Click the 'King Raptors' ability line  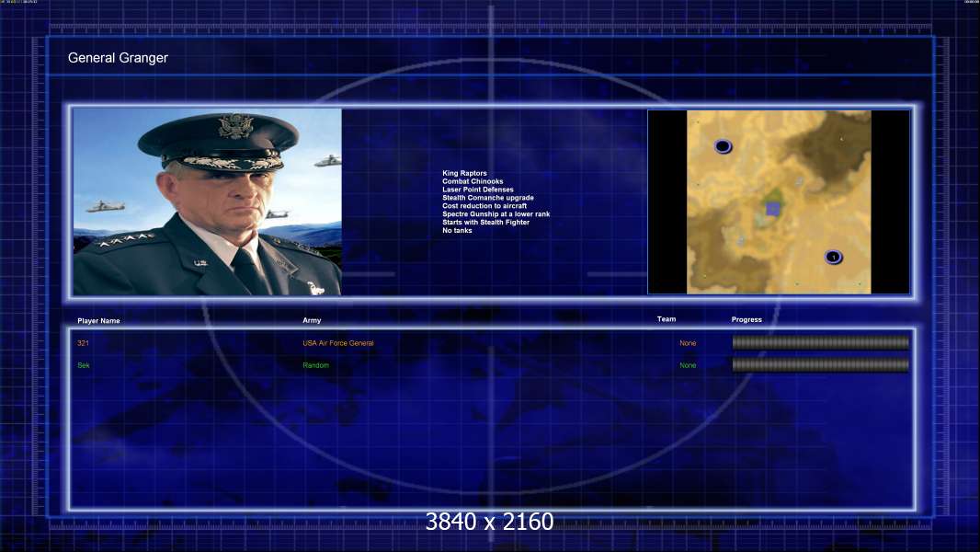click(x=464, y=173)
